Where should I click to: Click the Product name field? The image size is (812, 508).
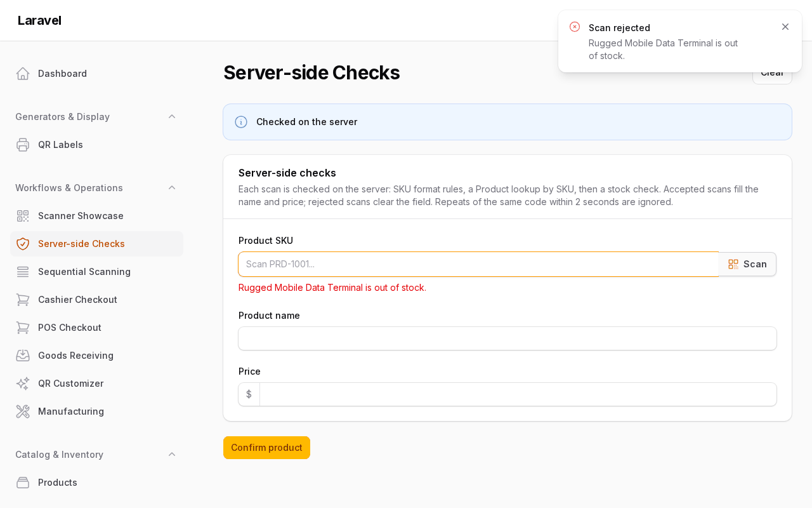pyautogui.click(x=507, y=338)
